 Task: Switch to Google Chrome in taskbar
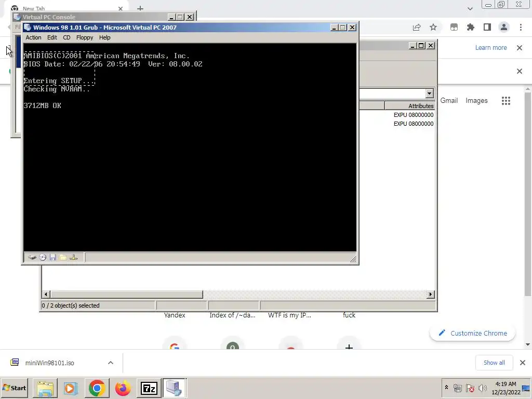(97, 388)
